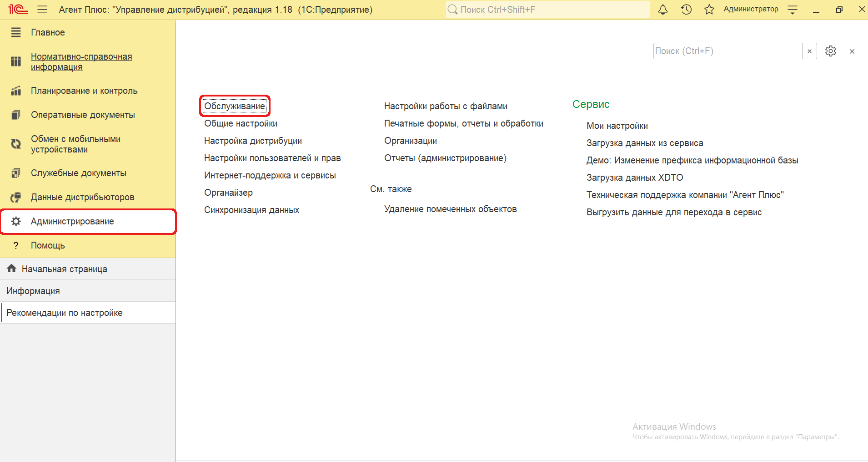Open Настройки работы с файлами link
Image resolution: width=868 pixels, height=462 pixels.
point(446,106)
